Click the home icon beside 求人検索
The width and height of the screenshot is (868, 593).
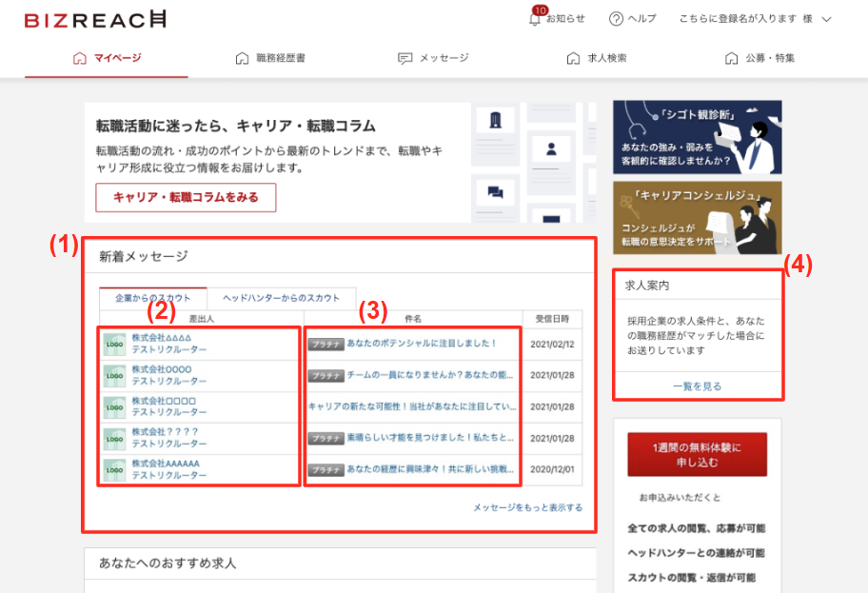573,58
